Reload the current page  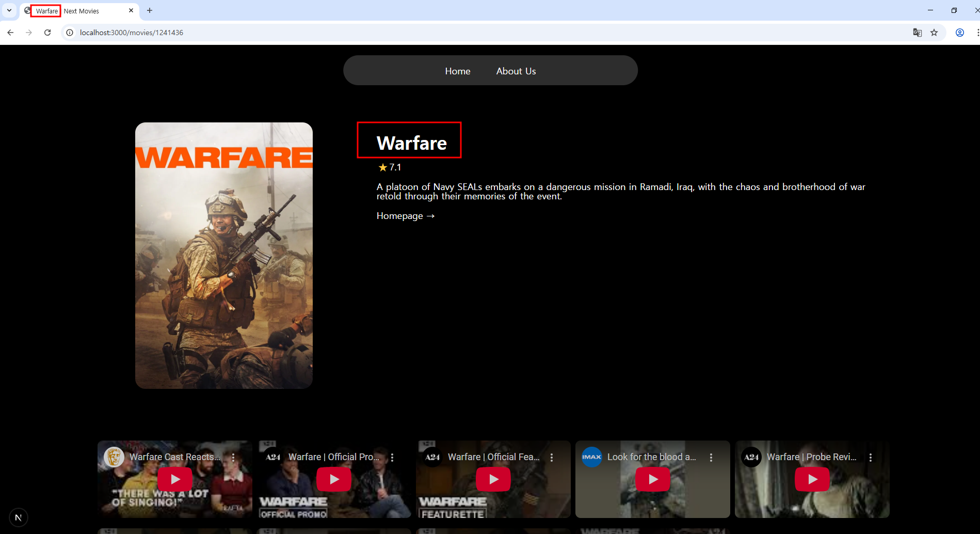47,33
